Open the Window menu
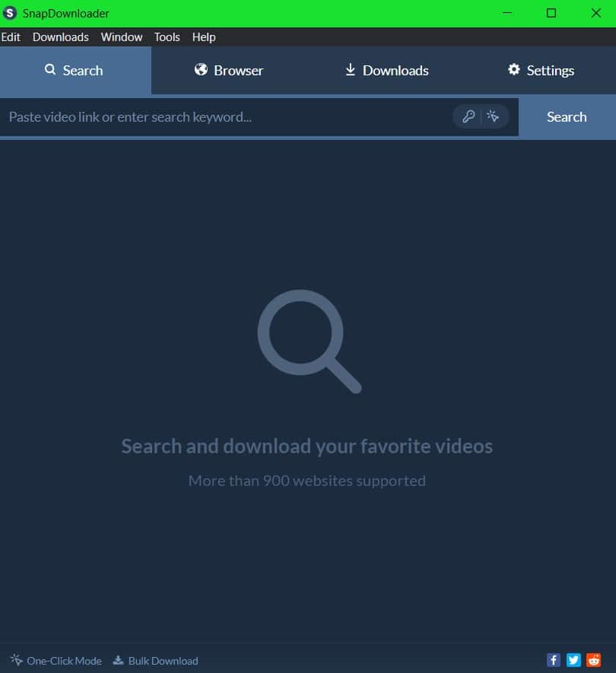This screenshot has height=673, width=616. click(122, 37)
